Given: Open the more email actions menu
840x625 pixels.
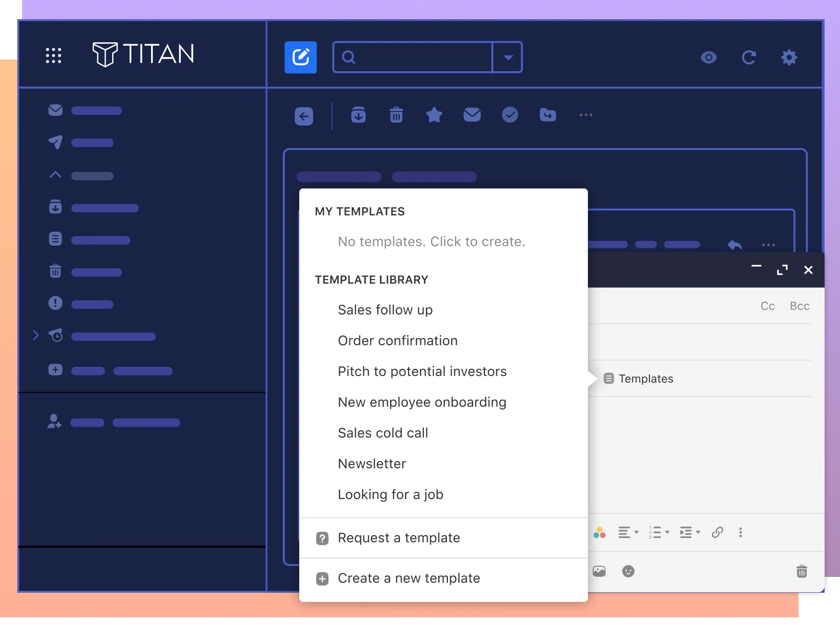Looking at the screenshot, I should click(585, 115).
